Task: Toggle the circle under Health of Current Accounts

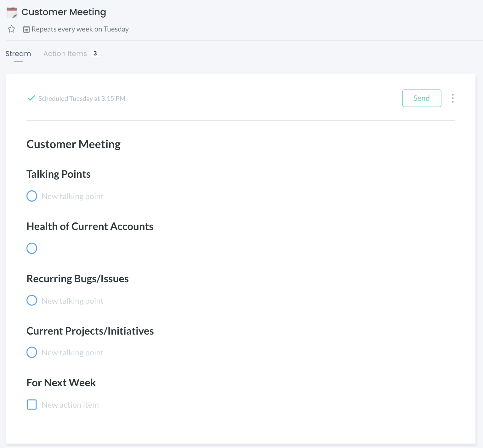Action: (x=32, y=248)
